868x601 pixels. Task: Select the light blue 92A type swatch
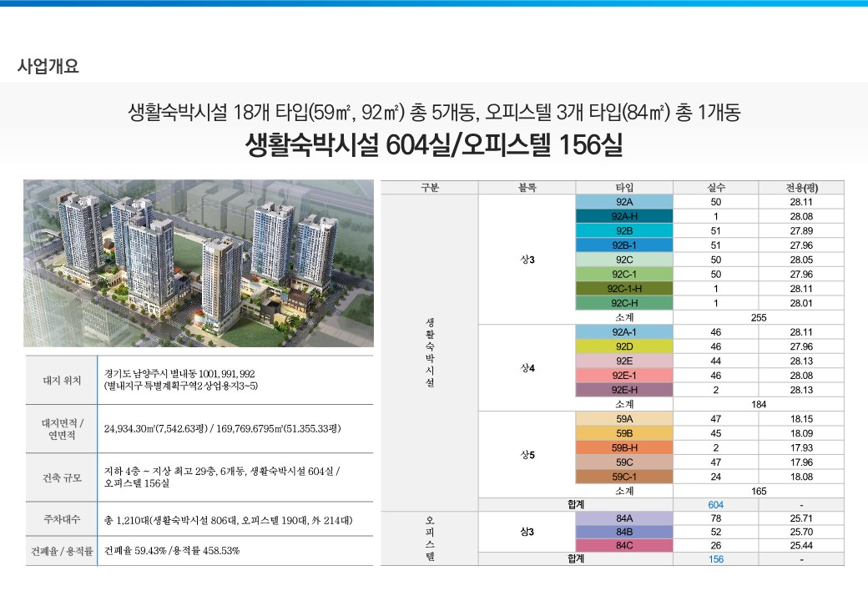coord(624,202)
